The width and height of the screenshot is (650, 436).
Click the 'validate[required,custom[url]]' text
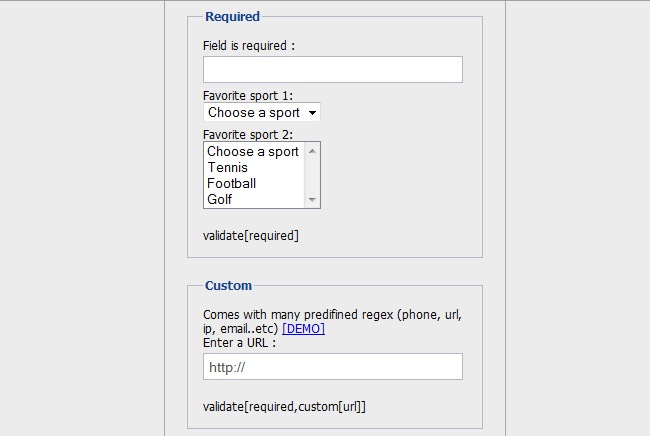[x=284, y=406]
